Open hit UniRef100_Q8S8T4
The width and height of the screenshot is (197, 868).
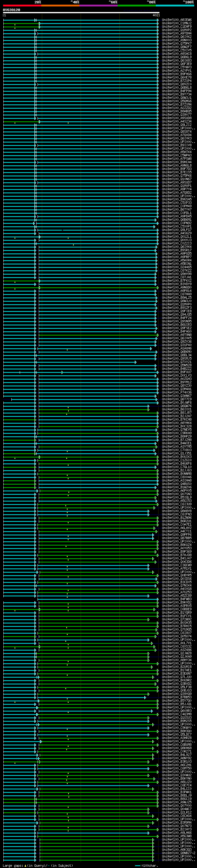177,132
